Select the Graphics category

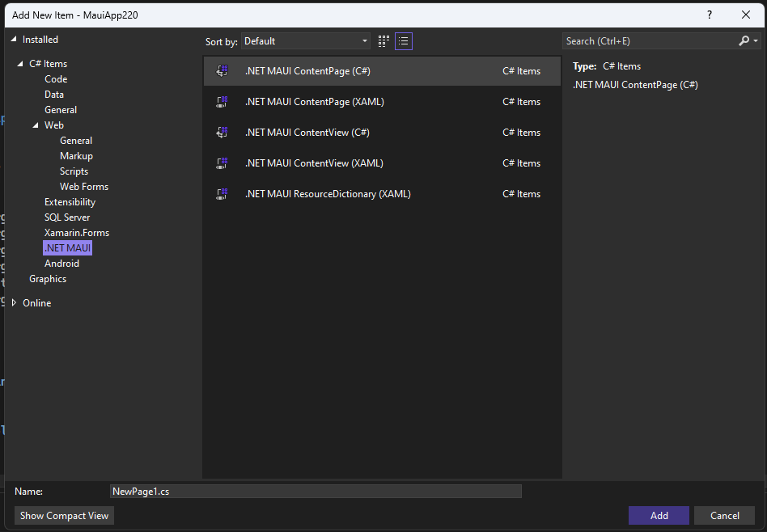[48, 279]
